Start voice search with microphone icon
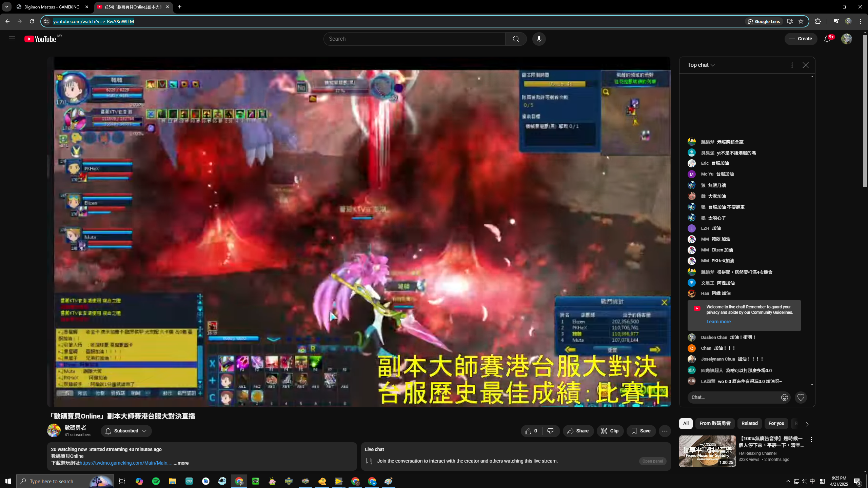 (x=539, y=39)
